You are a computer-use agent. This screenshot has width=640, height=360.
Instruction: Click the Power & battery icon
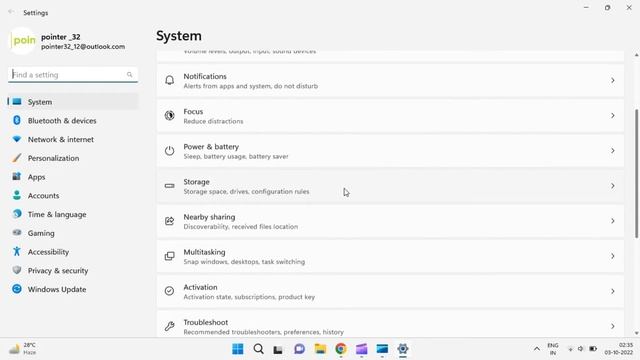point(169,151)
